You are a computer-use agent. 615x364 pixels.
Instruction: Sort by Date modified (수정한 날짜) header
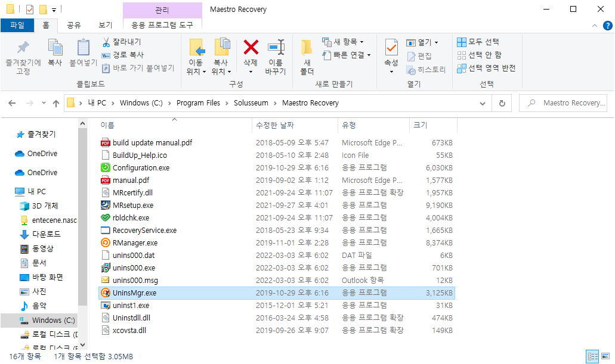(274, 125)
